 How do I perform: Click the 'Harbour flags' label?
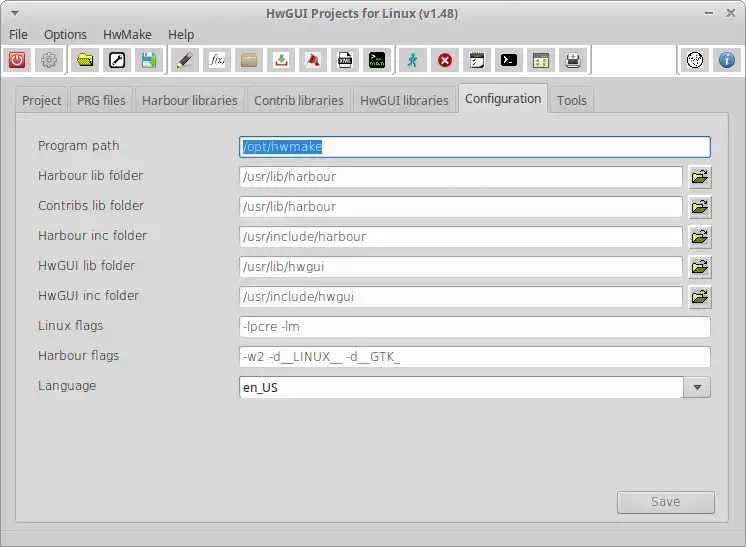click(x=79, y=356)
